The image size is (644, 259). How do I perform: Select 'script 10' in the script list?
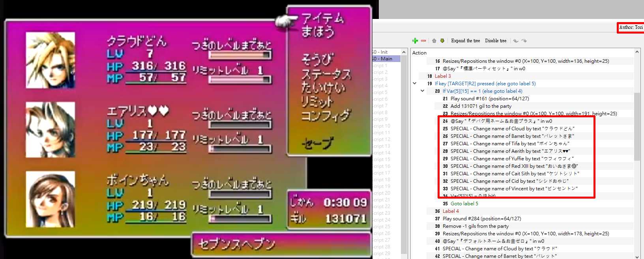(x=382, y=126)
